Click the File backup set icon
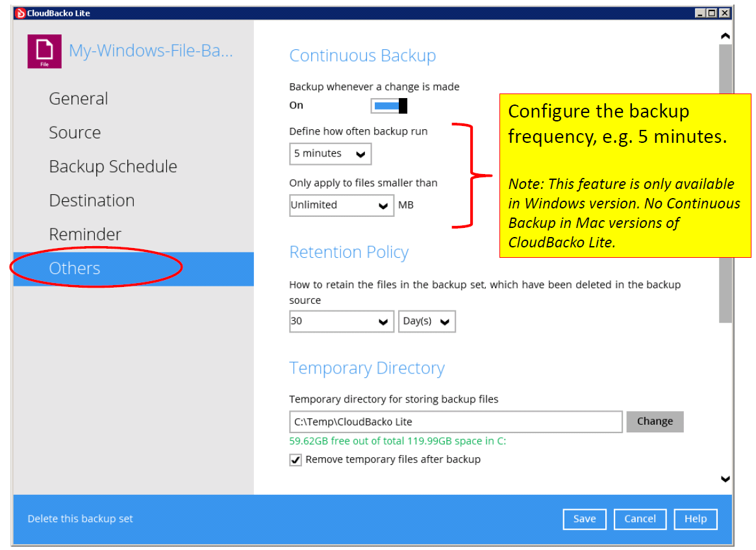Screen dimensions: 756x550 coord(44,51)
